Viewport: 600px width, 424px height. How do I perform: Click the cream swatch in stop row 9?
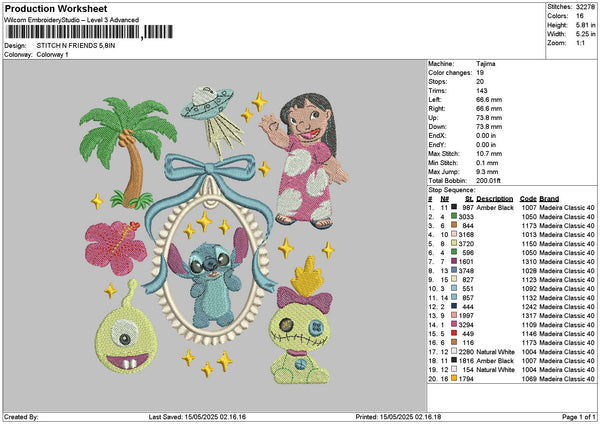click(454, 279)
